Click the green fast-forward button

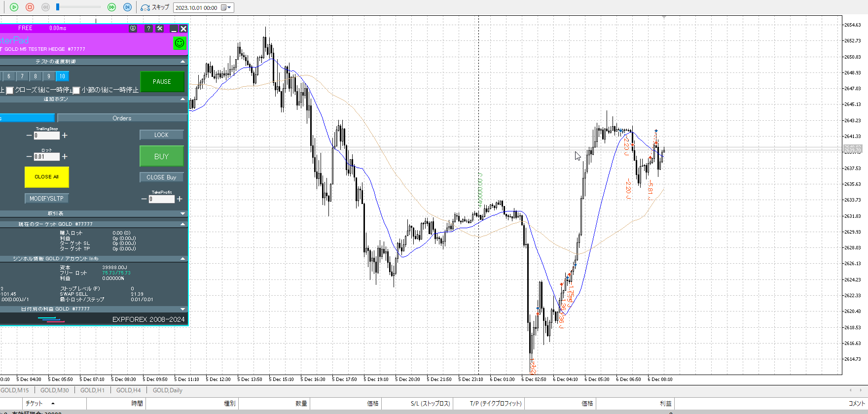click(x=112, y=7)
